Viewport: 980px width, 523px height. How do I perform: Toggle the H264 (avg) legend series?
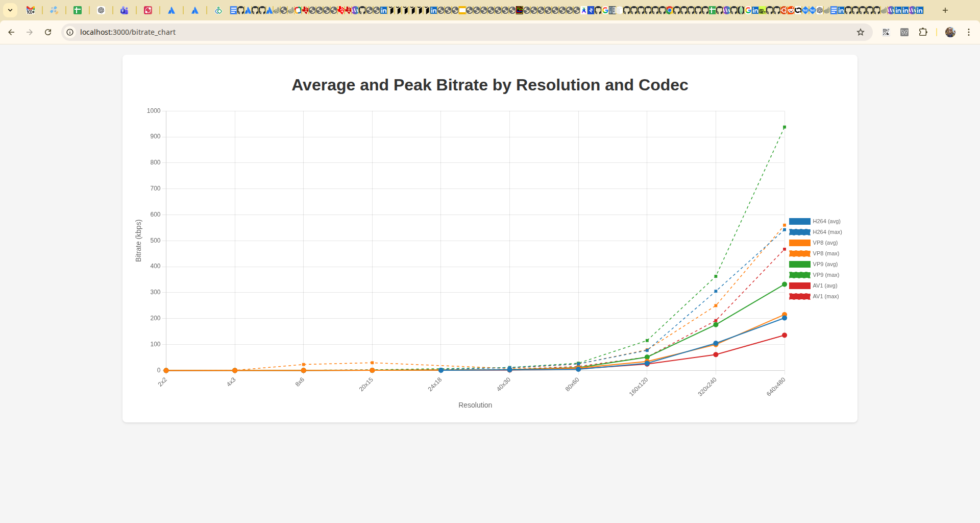point(815,221)
